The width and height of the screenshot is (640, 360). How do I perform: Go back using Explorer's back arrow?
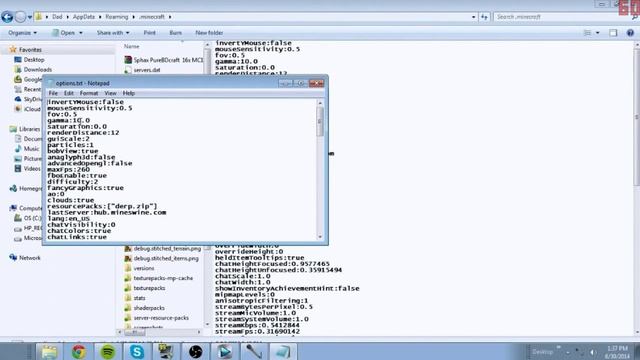point(7,17)
